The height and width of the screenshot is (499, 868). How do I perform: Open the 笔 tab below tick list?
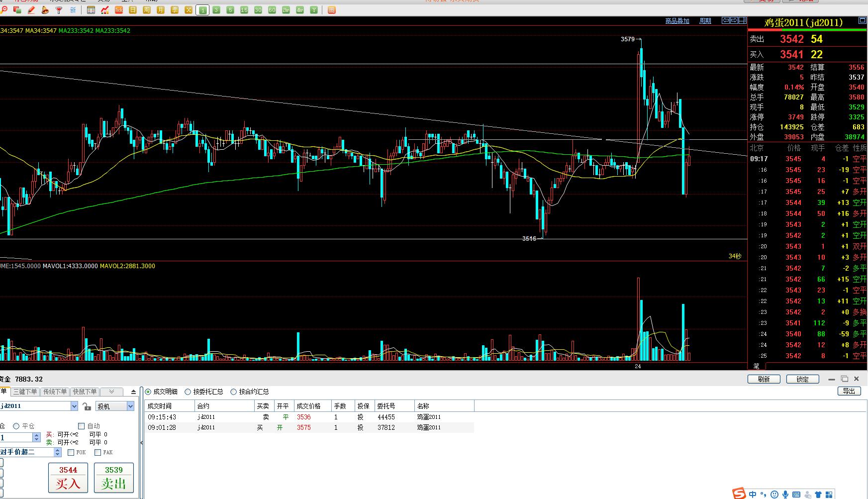click(x=756, y=366)
